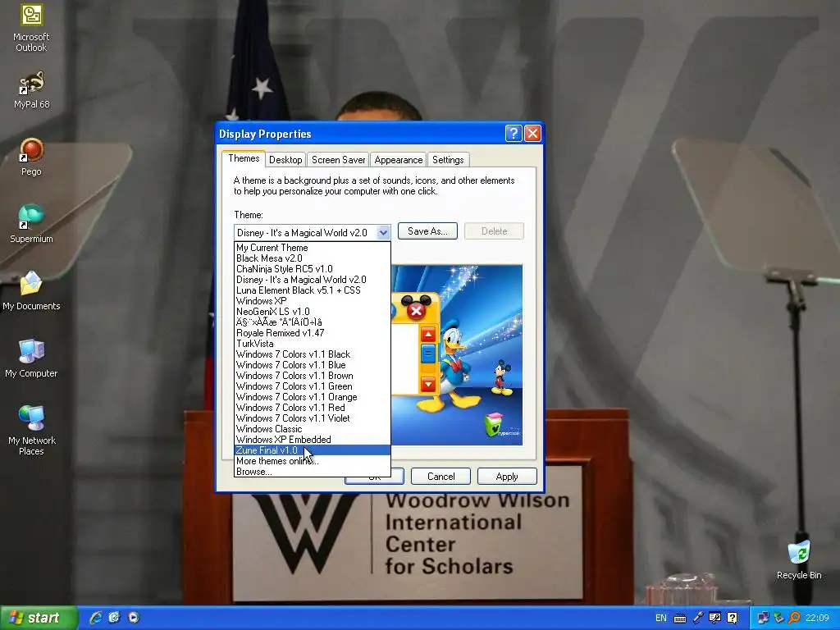Choose Windows 7 Colors v1.1 Black
840x630 pixels.
(x=313, y=354)
